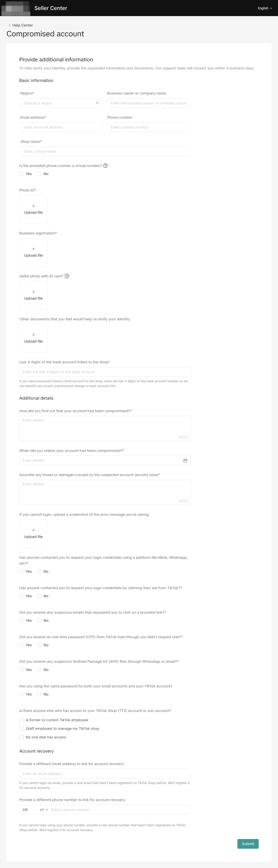Upload other identity verification documents
The width and height of the screenshot is (278, 868).
[x=33, y=338]
